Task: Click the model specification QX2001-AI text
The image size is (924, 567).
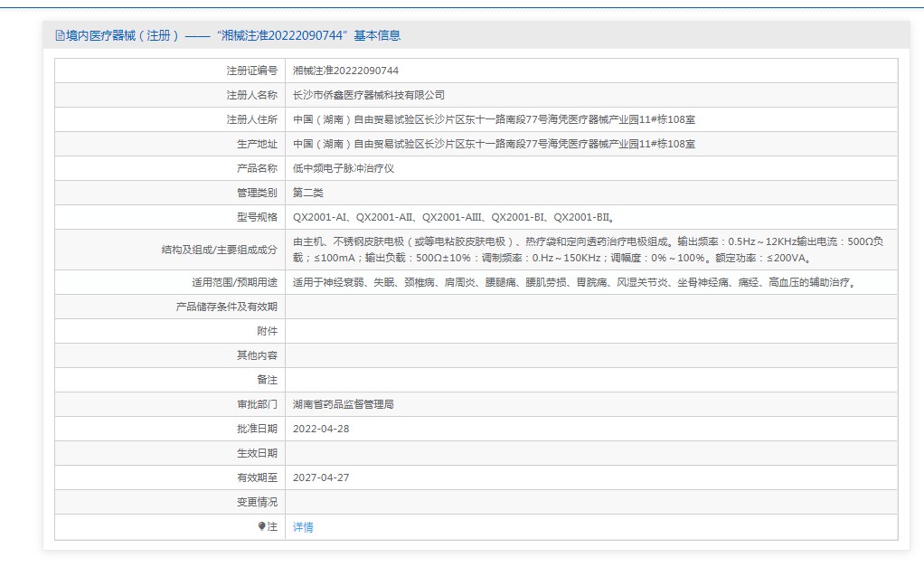Action: (322, 217)
